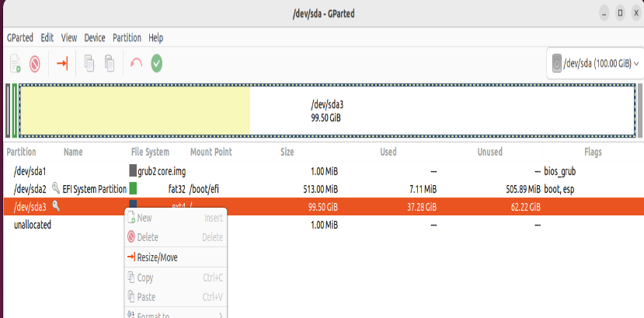The width and height of the screenshot is (644, 318).
Task: Click the Paste partition toolbar icon
Action: pos(110,64)
